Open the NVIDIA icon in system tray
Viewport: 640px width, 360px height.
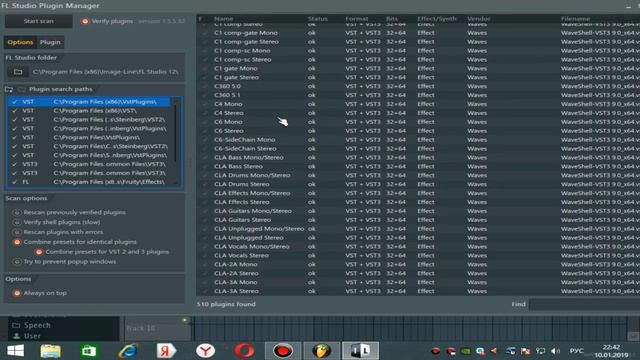(x=465, y=351)
